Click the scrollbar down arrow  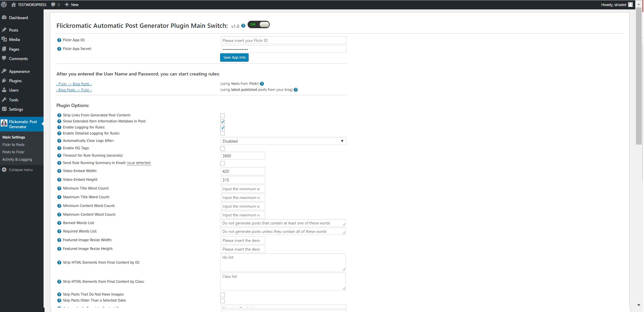click(639, 305)
